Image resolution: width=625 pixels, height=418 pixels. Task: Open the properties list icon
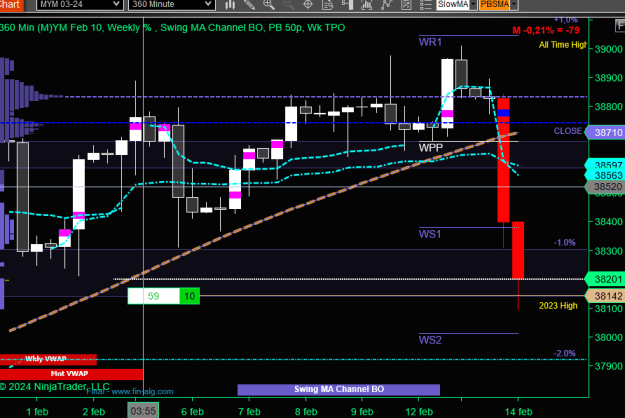425,5
